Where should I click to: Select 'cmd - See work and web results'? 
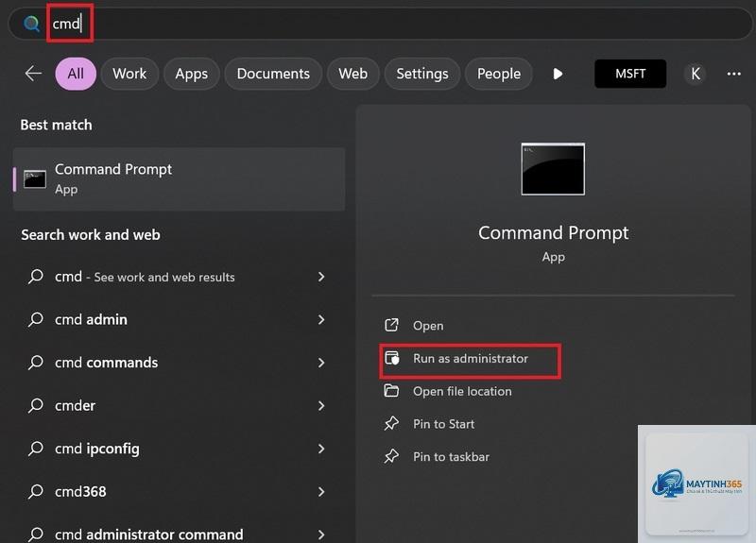[x=179, y=277]
